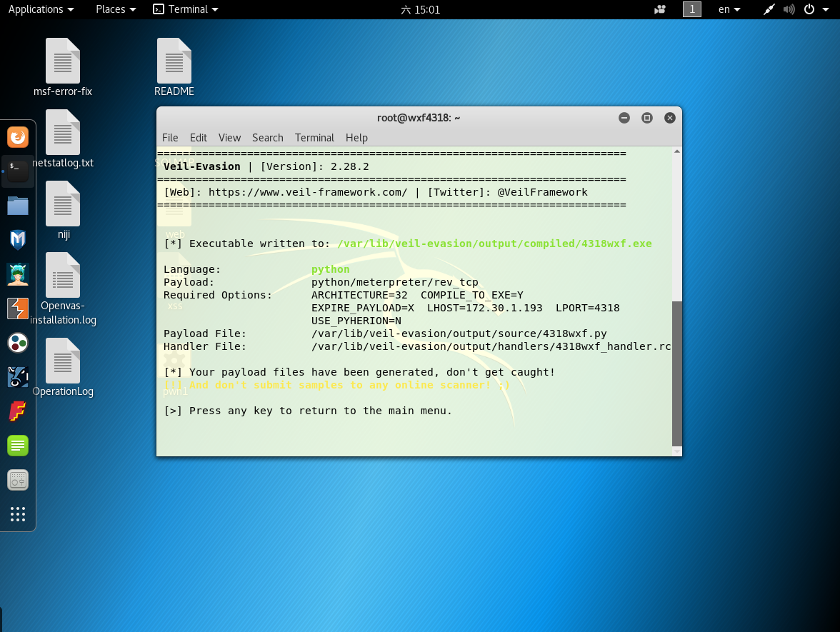Select the Openvas-installation.log file

tap(63, 289)
